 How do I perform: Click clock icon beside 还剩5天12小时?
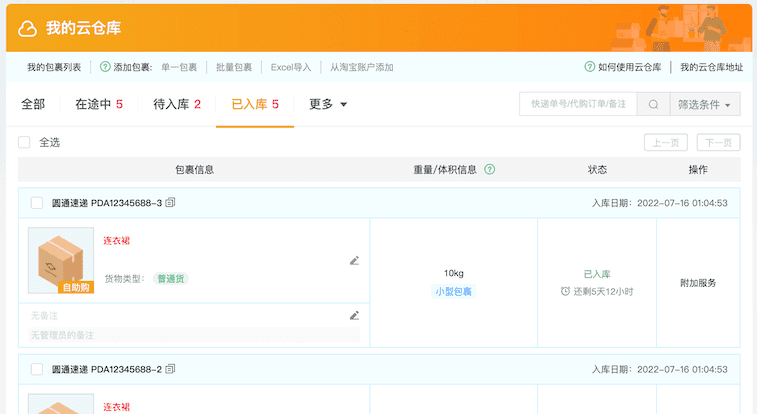click(x=565, y=291)
